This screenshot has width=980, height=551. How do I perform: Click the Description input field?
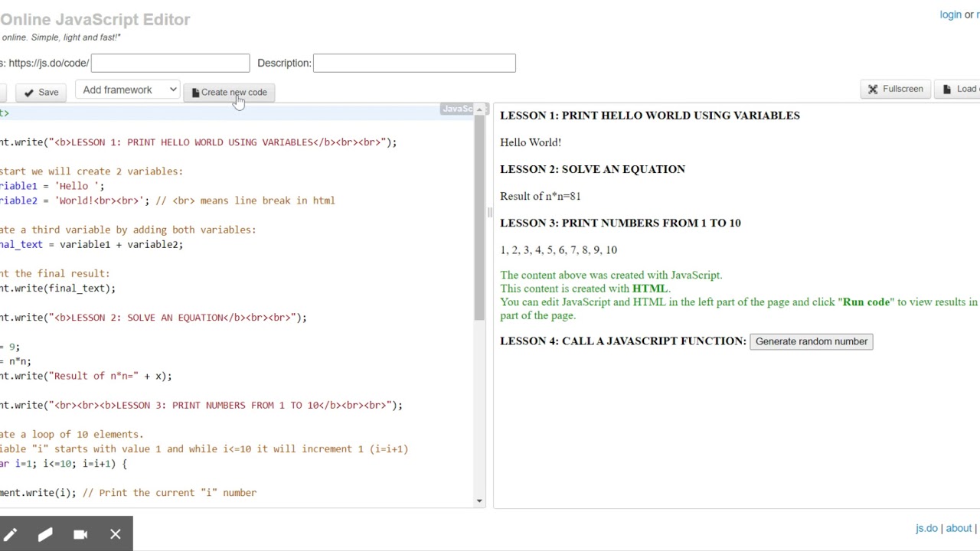click(x=414, y=63)
